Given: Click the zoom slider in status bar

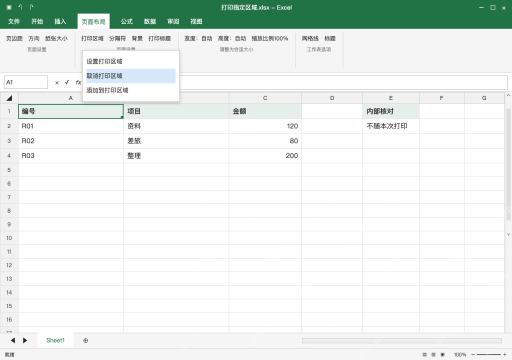Looking at the screenshot, I should click(x=489, y=355).
